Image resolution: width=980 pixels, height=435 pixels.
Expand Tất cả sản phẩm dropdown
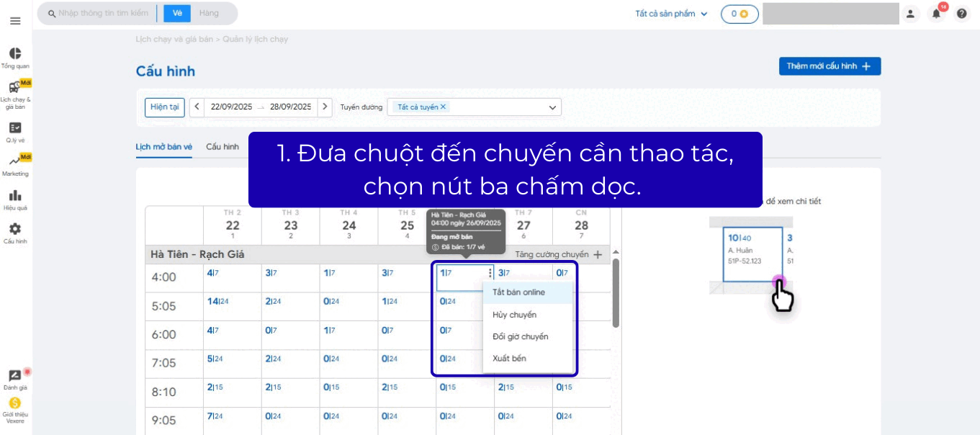pos(671,14)
